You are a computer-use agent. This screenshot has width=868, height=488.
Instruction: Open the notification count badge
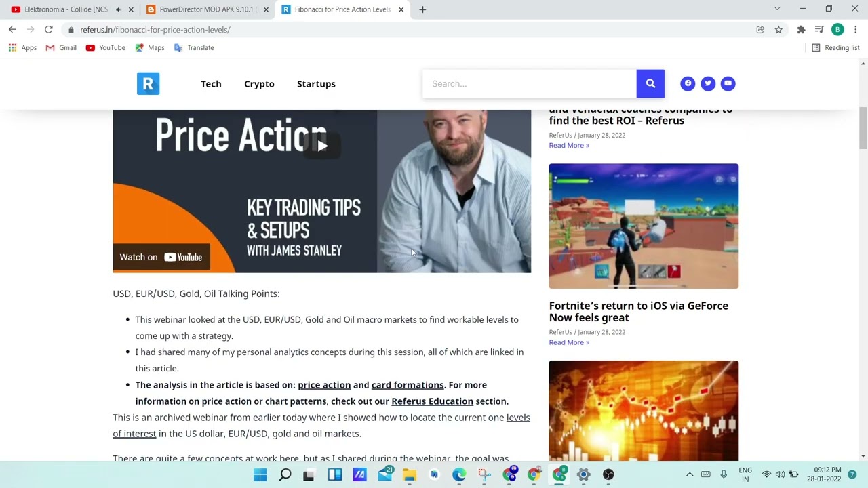click(x=852, y=474)
